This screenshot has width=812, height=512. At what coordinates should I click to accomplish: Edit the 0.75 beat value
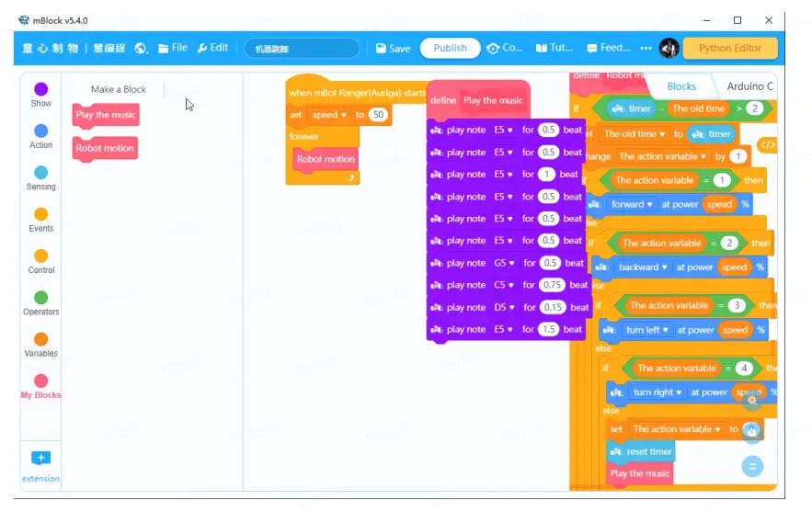552,285
